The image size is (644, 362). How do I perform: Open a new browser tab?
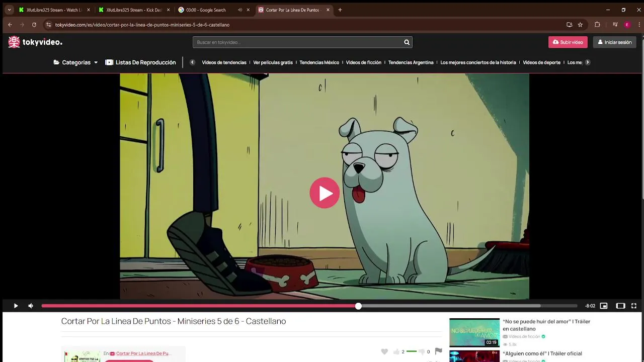340,10
